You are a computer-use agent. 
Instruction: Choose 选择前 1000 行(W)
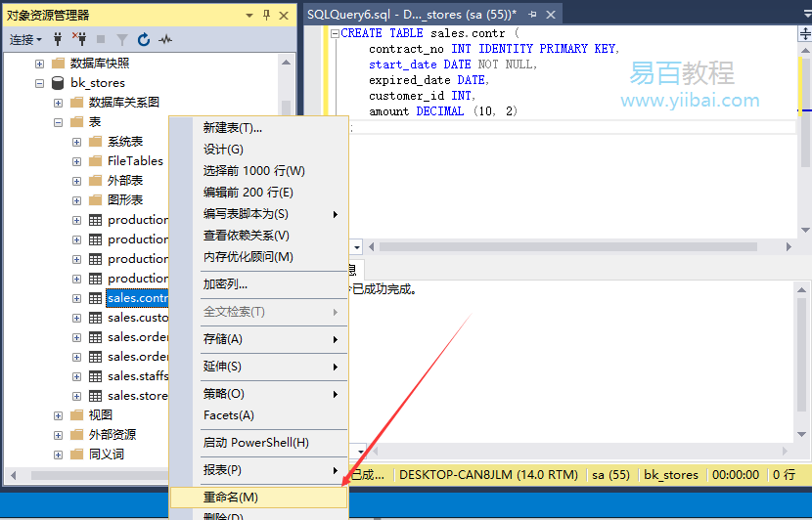[x=259, y=171]
